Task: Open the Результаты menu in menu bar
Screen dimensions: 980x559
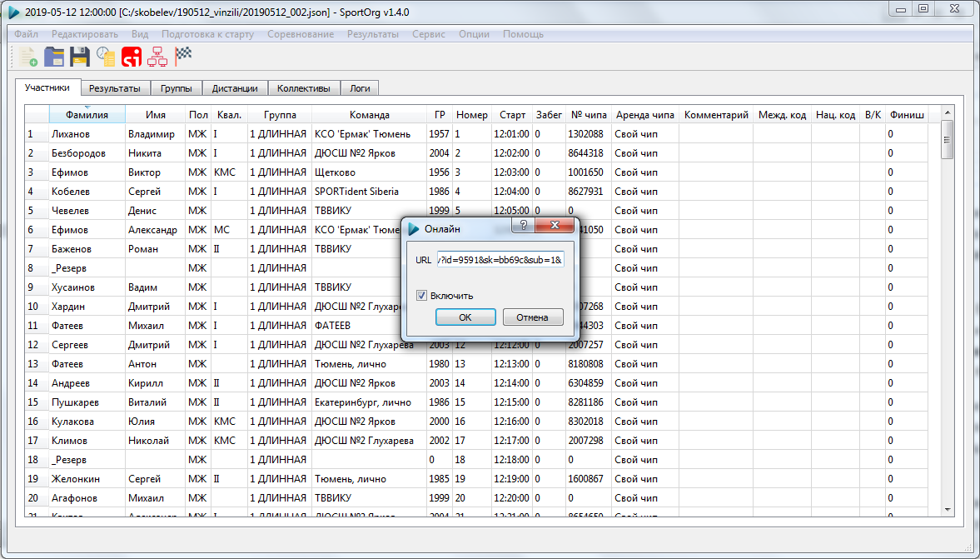Action: pyautogui.click(x=373, y=34)
